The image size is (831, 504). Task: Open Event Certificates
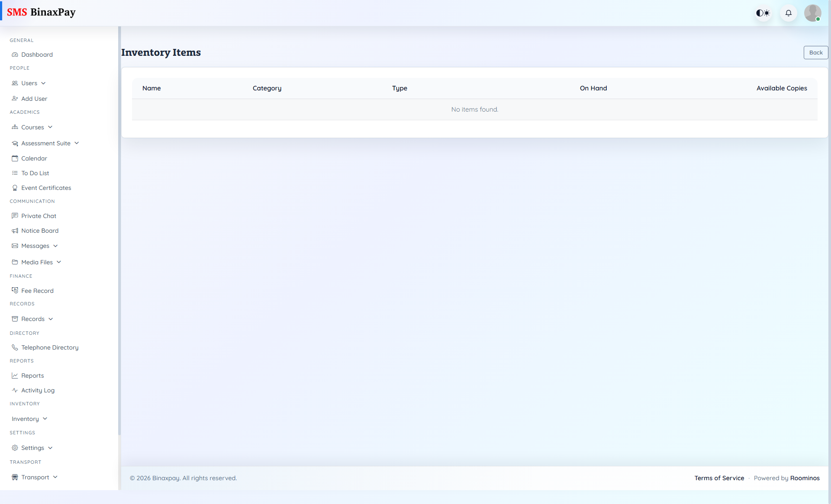(46, 187)
